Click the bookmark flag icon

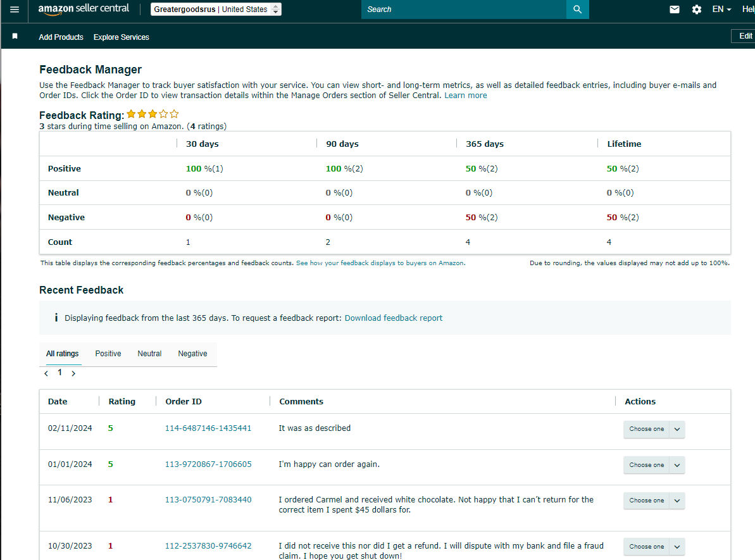[15, 36]
